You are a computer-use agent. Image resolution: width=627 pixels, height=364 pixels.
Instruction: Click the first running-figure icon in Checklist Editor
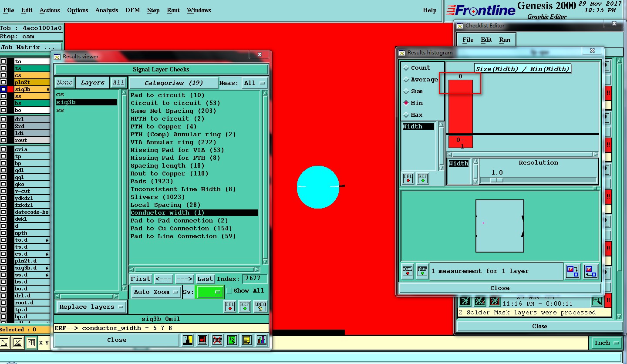tap(465, 300)
